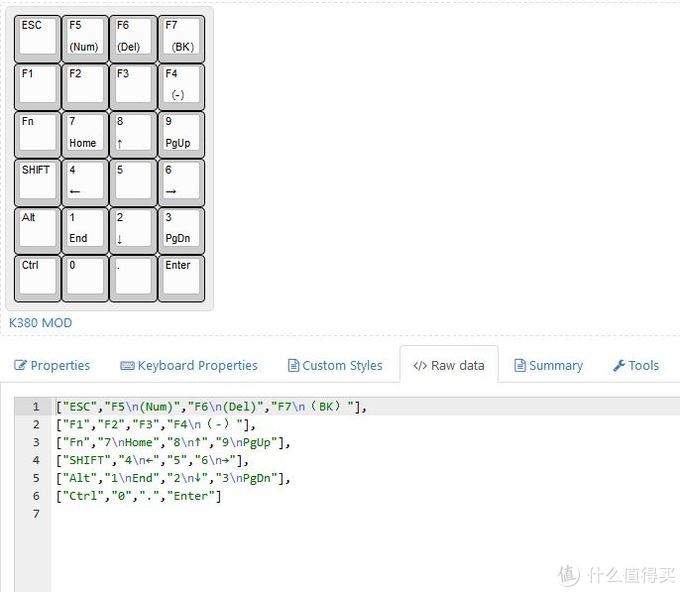
Task: Select the F6 (Del) key
Action: (x=133, y=39)
